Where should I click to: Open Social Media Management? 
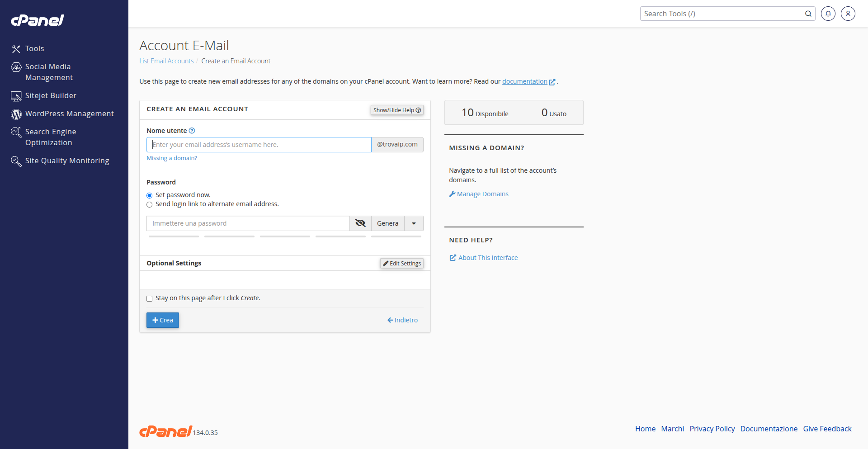[49, 72]
